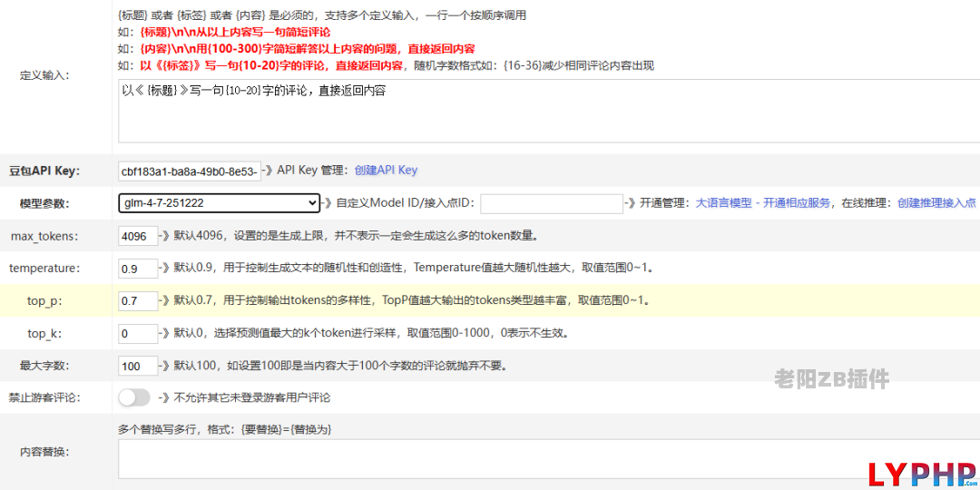
Task: Click the top_k value field
Action: (x=138, y=333)
